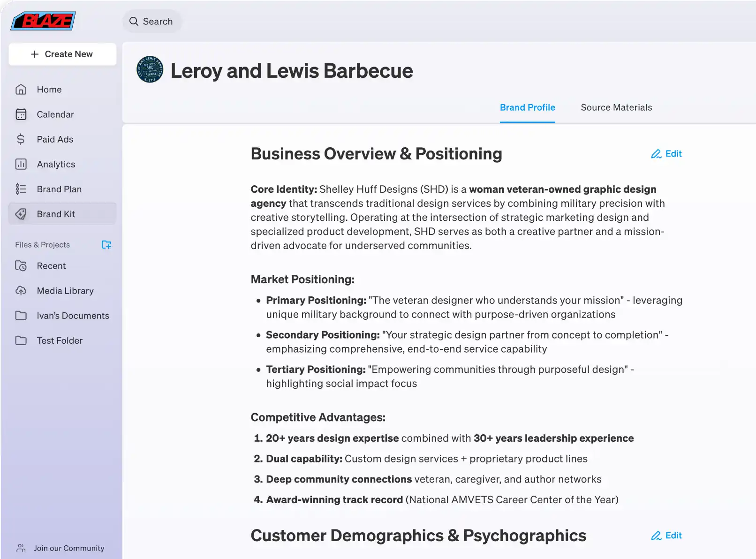756x559 pixels.
Task: Click pencil icon next to Business Overview heading
Action: [x=656, y=154]
